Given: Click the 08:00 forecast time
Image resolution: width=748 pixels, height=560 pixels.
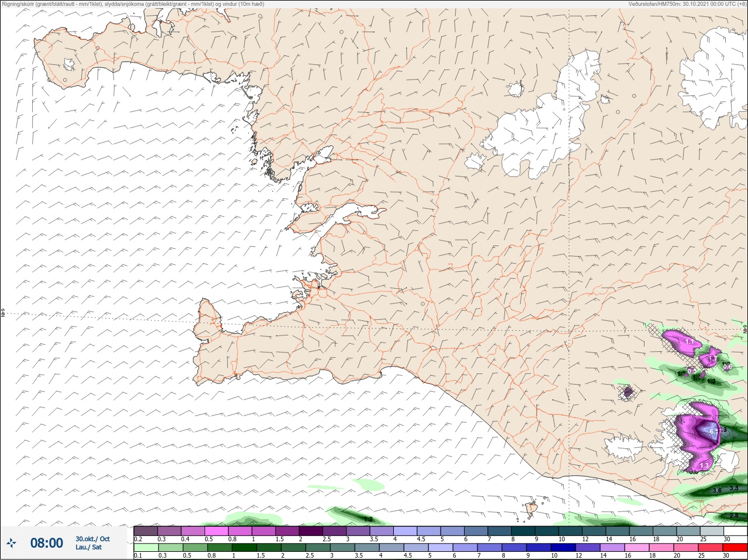Looking at the screenshot, I should [47, 543].
